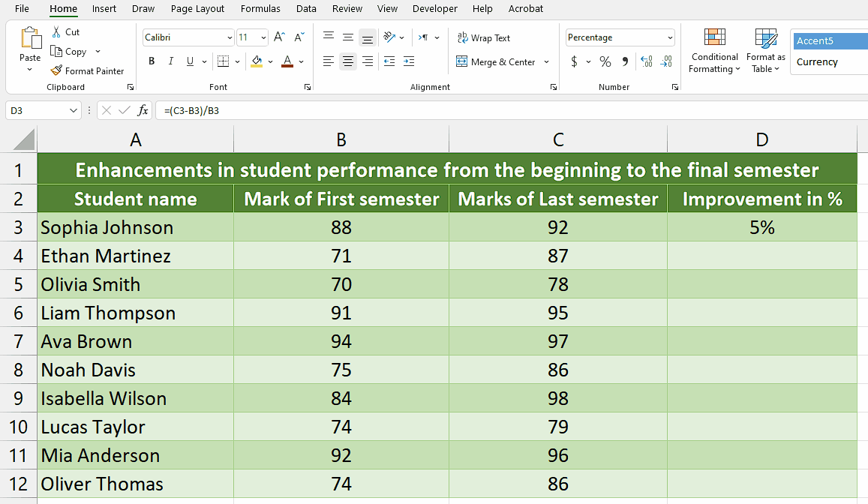Switch to the Page Layout tab
Viewport: 868px width, 504px height.
point(197,9)
